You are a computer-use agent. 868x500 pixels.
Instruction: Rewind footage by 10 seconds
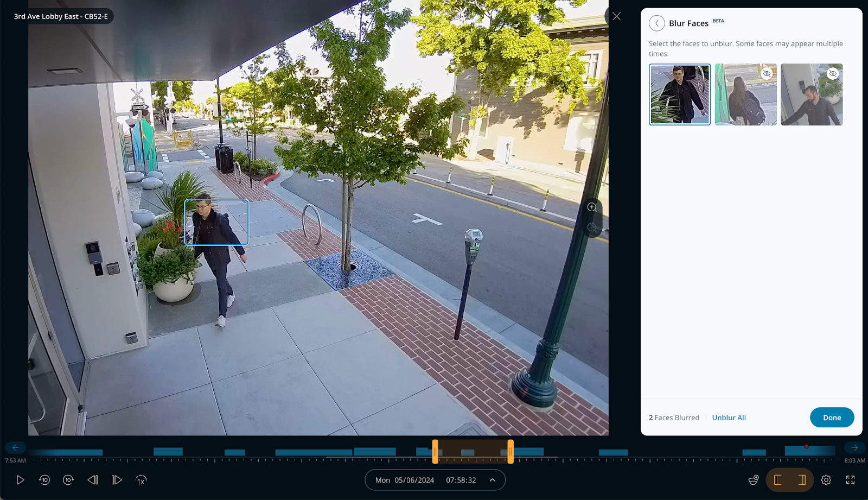(44, 480)
